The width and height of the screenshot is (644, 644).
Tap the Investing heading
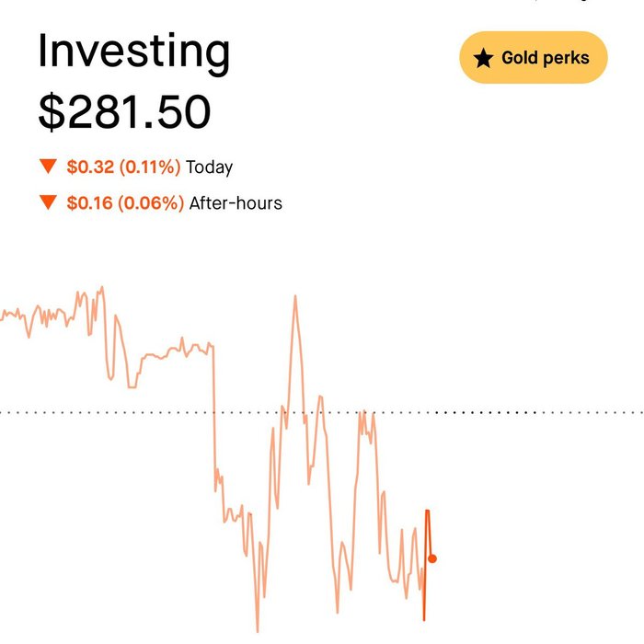click(133, 52)
